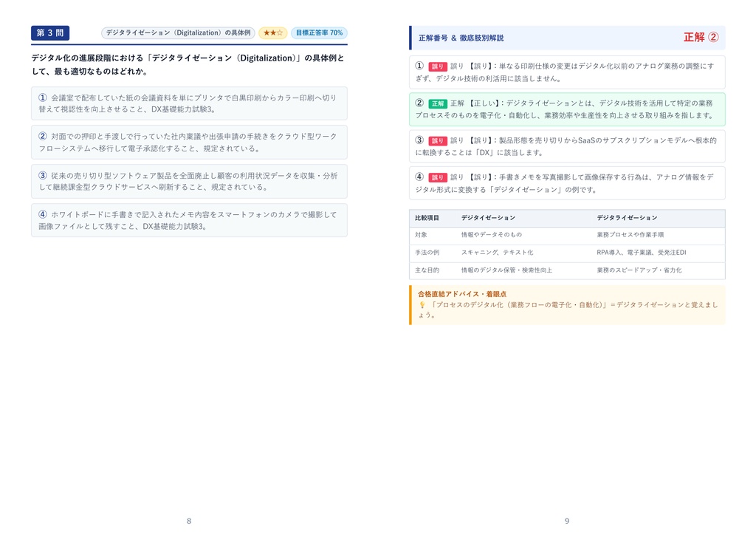Viewport: 756px width, 537px height.
Task: Click explanation ③ text about SaaS subscription
Action: point(566,146)
